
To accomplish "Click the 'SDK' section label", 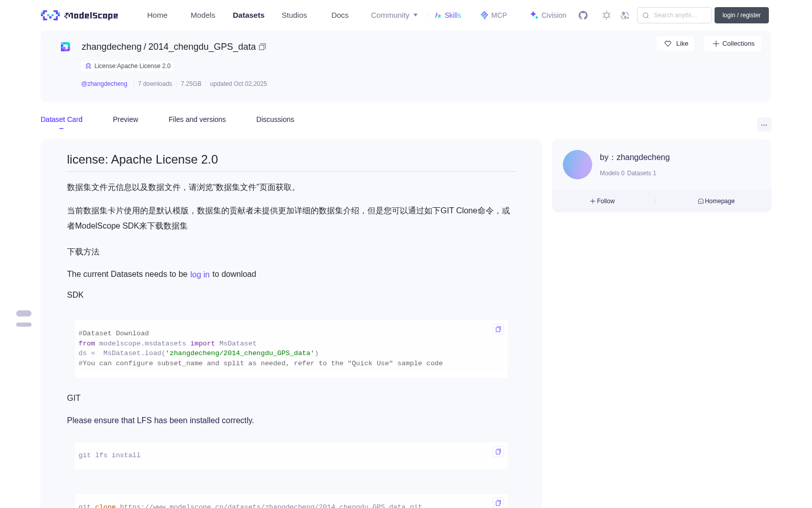I will [x=75, y=295].
